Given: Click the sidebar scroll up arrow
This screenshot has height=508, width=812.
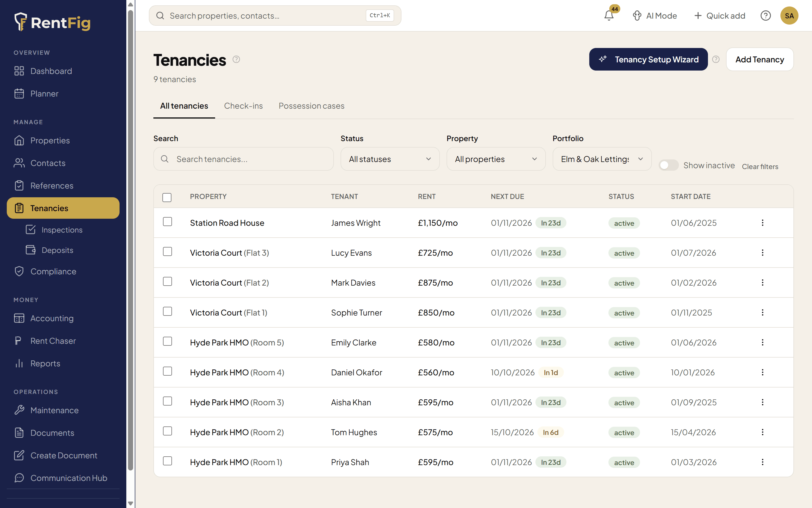Looking at the screenshot, I should (131, 4).
